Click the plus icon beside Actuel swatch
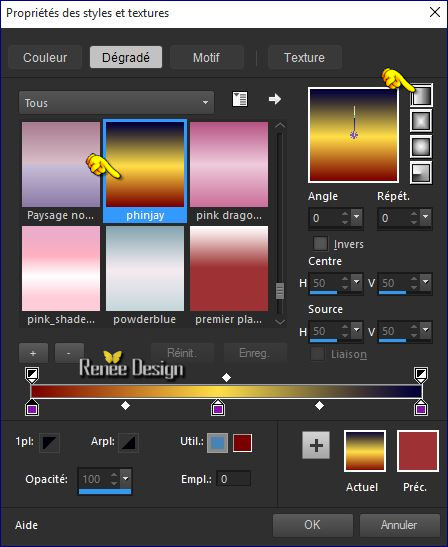The height and width of the screenshot is (547, 448). [x=316, y=445]
